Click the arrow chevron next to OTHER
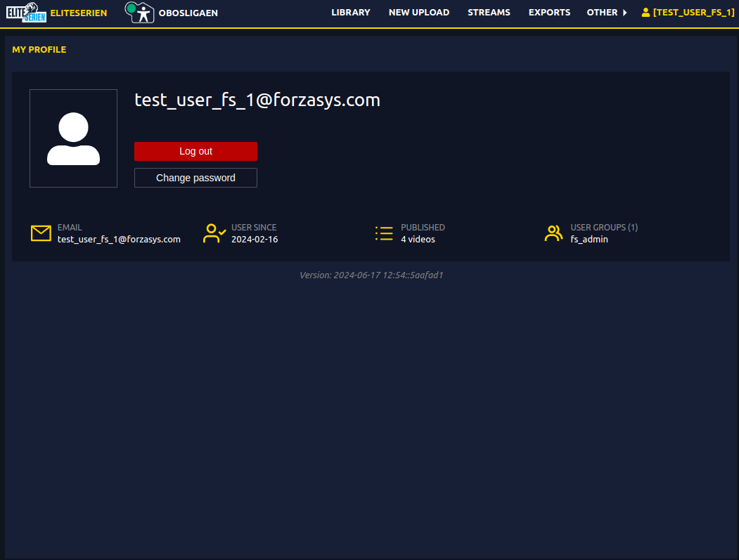 pyautogui.click(x=623, y=12)
